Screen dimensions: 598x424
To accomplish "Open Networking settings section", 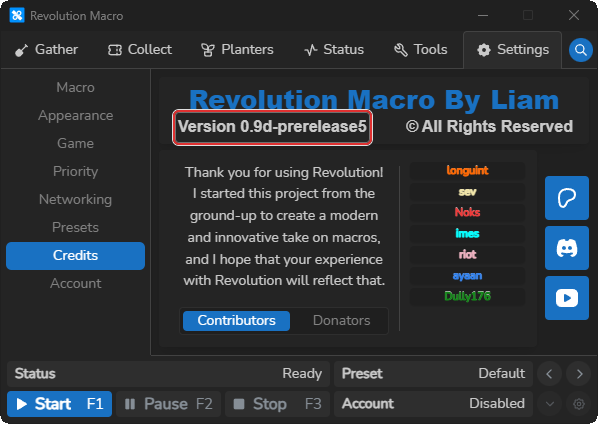I will click(x=76, y=199).
